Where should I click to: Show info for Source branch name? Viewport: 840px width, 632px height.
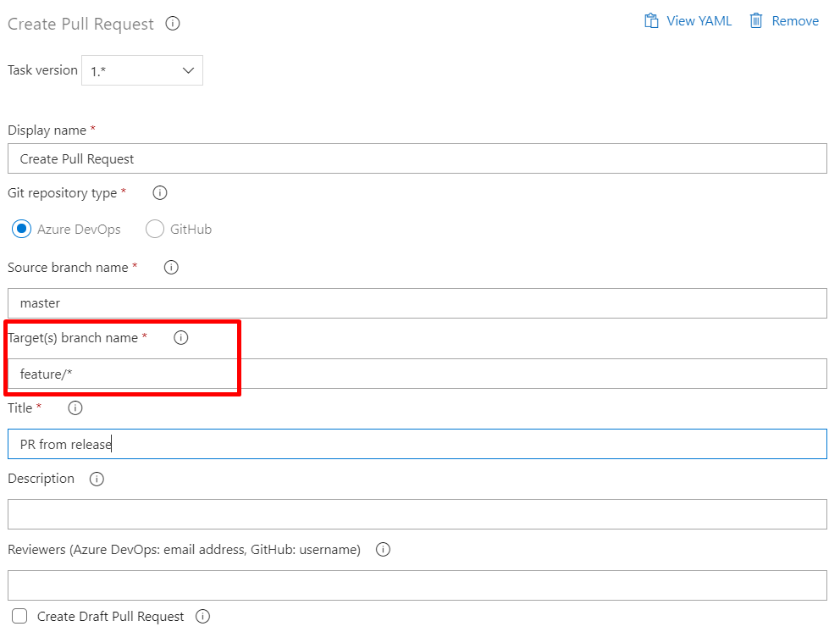click(171, 268)
